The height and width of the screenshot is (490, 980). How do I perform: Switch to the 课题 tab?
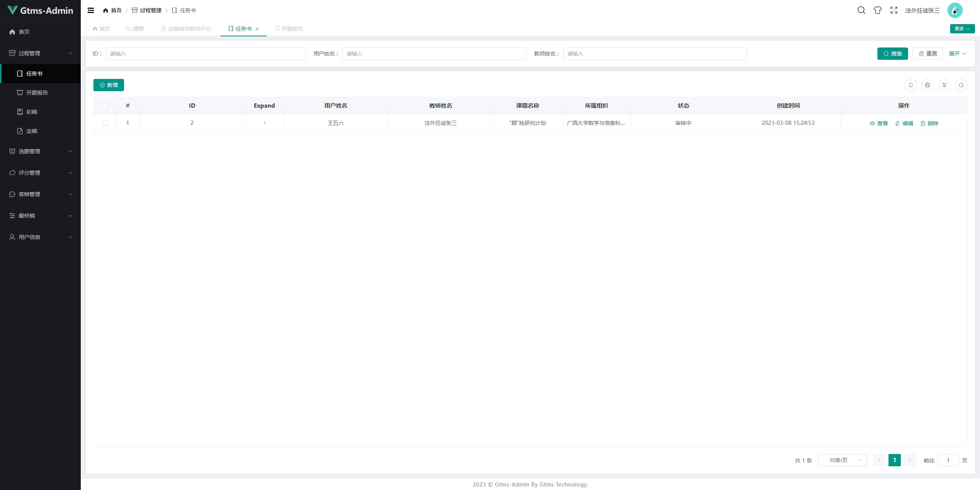[x=135, y=29]
